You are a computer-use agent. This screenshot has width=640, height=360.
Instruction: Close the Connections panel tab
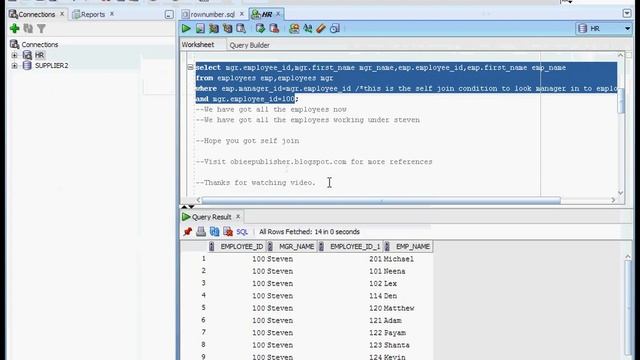coord(62,14)
